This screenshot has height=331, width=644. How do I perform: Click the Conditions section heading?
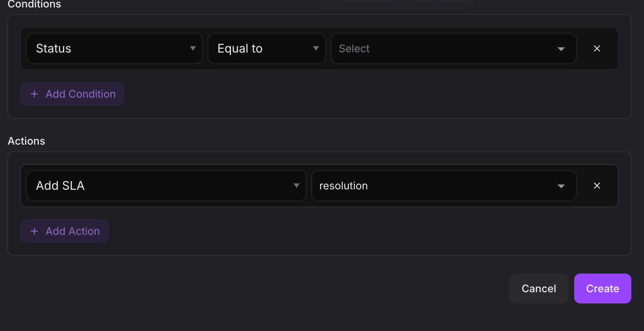point(34,4)
